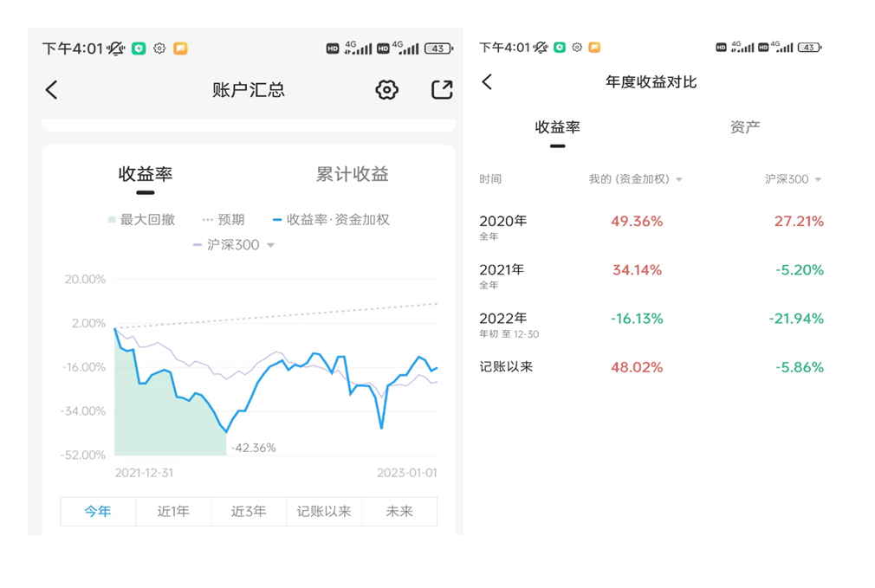Viewport: 875px width, 588px height.
Task: Go back from 年度收益对比 screen
Action: [487, 81]
